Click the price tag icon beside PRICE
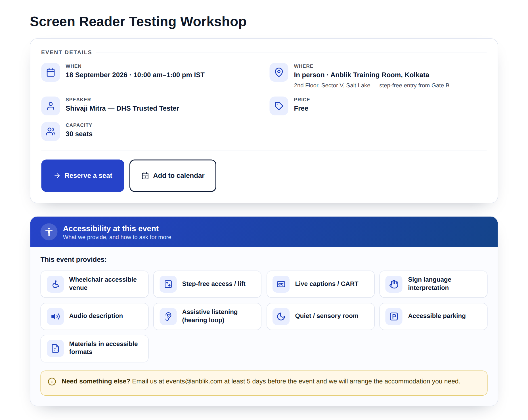528x420 pixels. (x=279, y=106)
